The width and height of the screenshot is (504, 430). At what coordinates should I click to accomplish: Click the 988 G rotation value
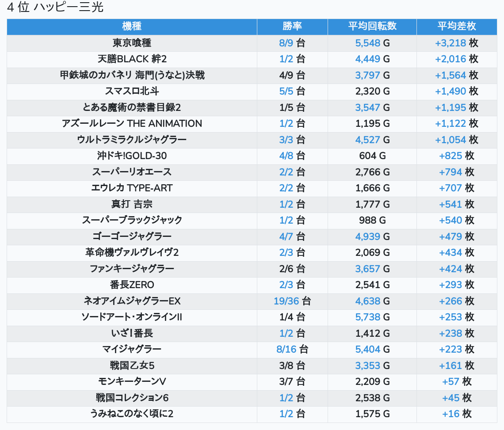[x=372, y=221]
